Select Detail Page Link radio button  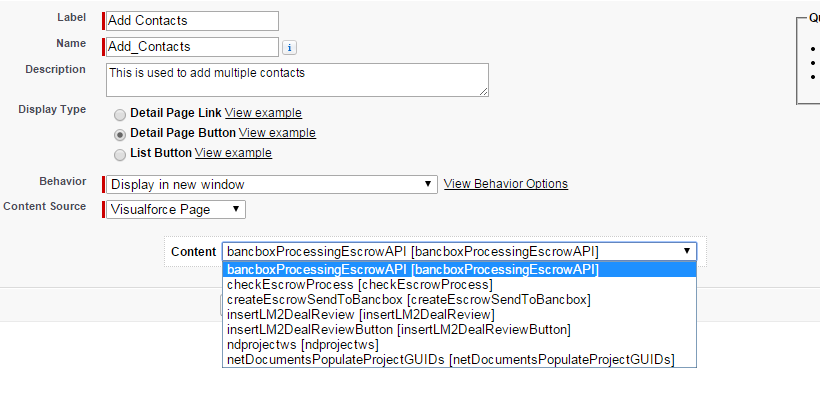[x=120, y=114]
